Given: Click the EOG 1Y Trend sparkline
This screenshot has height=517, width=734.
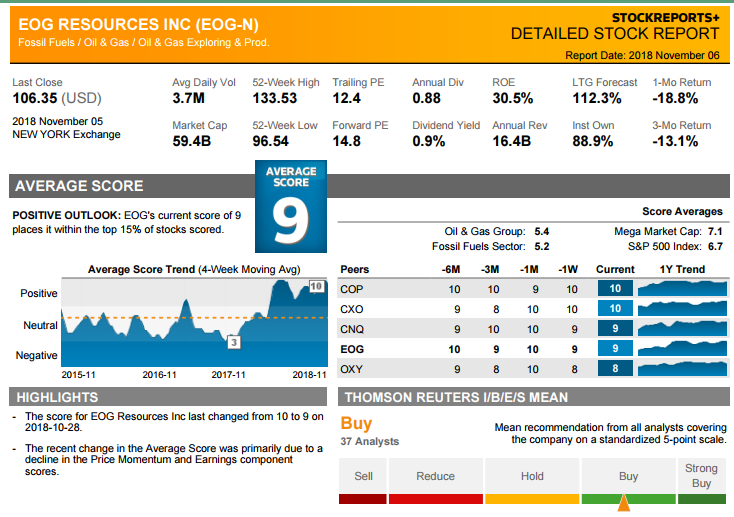Looking at the screenshot, I should pyautogui.click(x=683, y=348).
